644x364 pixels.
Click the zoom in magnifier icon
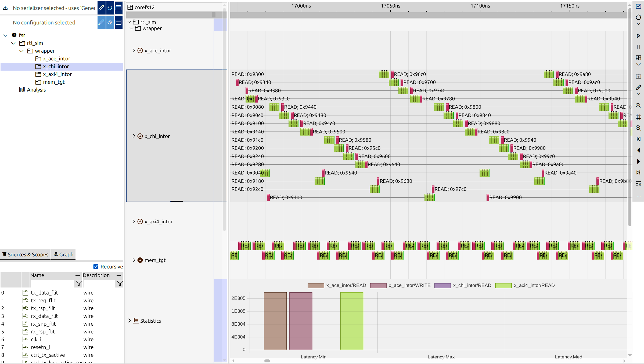point(638,106)
